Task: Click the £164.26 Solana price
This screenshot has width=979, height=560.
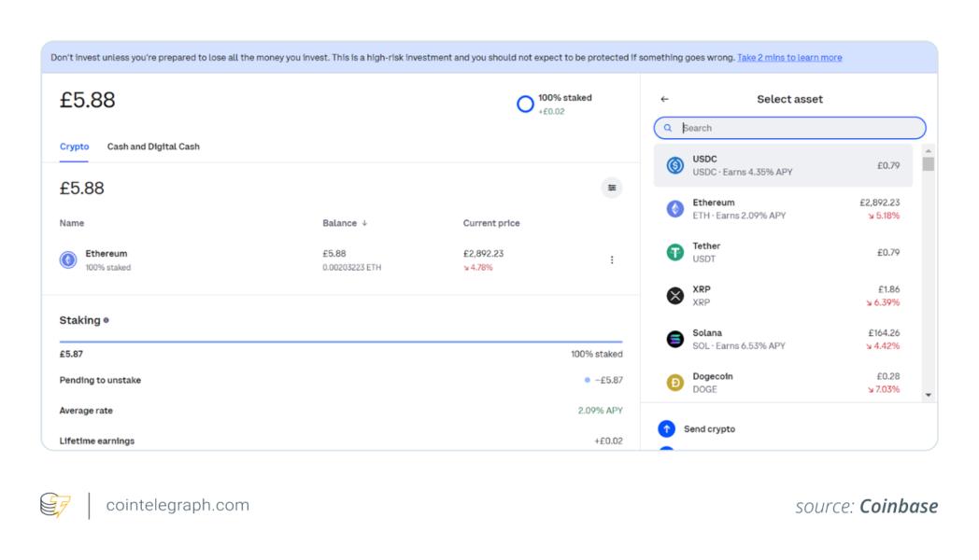Action: point(884,333)
